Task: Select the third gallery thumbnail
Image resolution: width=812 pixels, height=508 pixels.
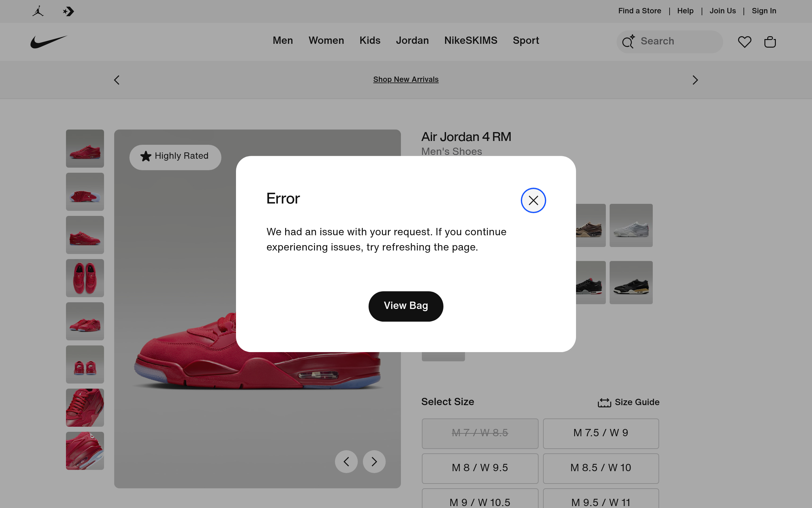Action: tap(85, 235)
